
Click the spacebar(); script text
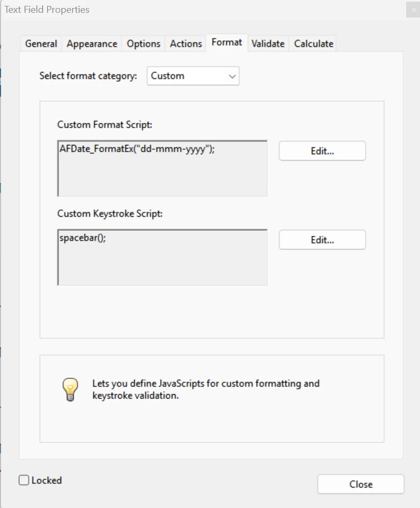pyautogui.click(x=83, y=238)
